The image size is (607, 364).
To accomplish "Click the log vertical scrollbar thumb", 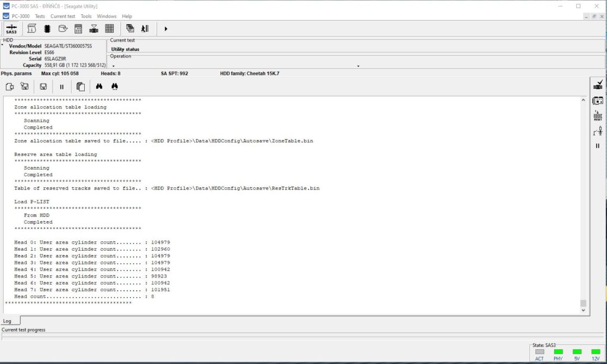I will pos(583,303).
